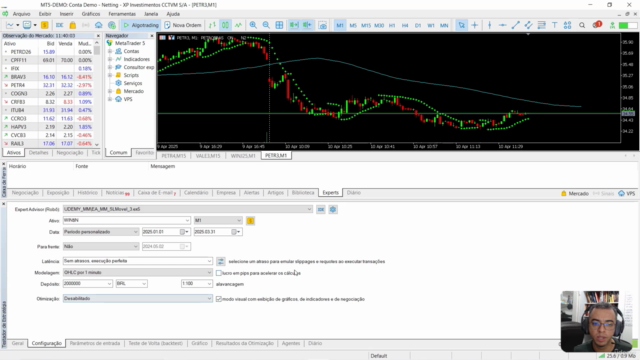This screenshot has height=360, width=640.
Task: Select the text label tool
Action: pos(554,25)
